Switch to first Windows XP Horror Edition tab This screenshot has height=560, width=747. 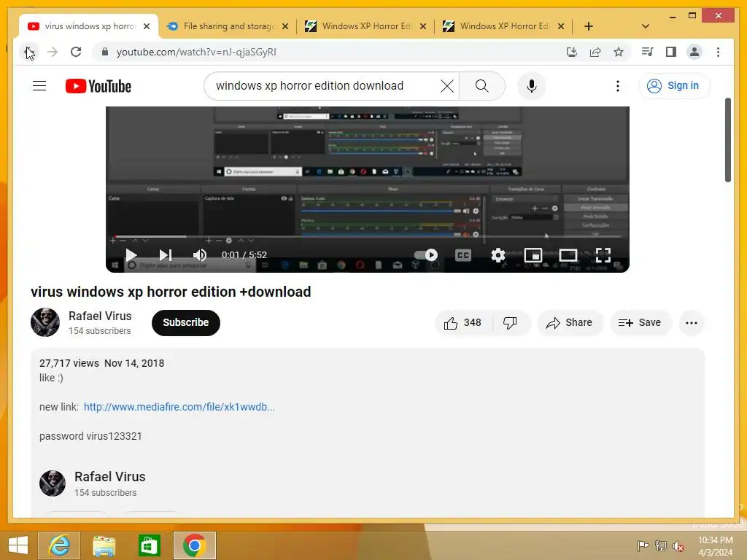366,26
